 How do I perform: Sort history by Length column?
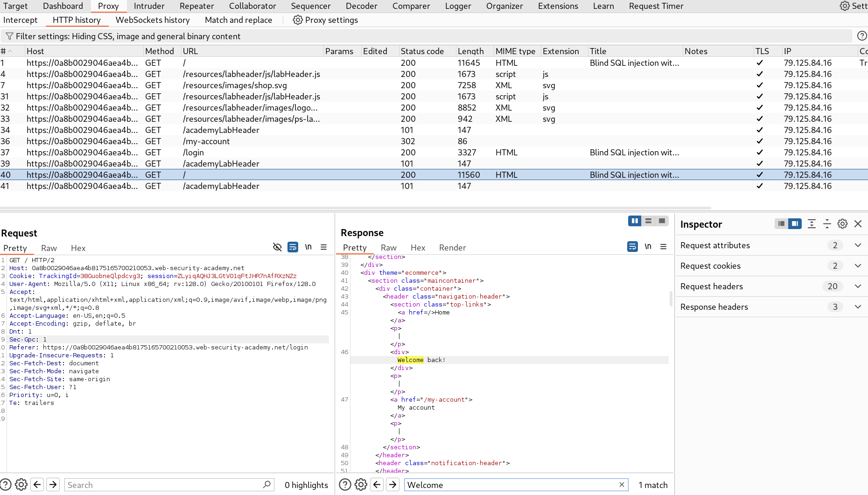475,51
